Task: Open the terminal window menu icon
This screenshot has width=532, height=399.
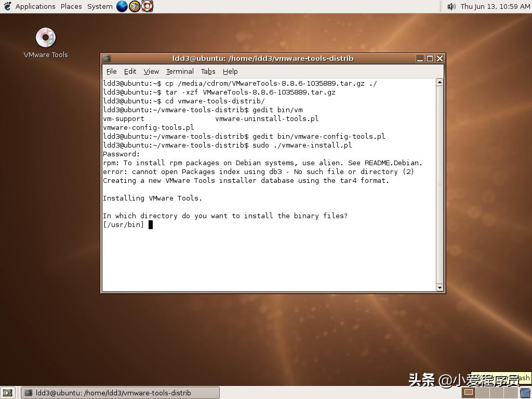Action: pos(107,58)
